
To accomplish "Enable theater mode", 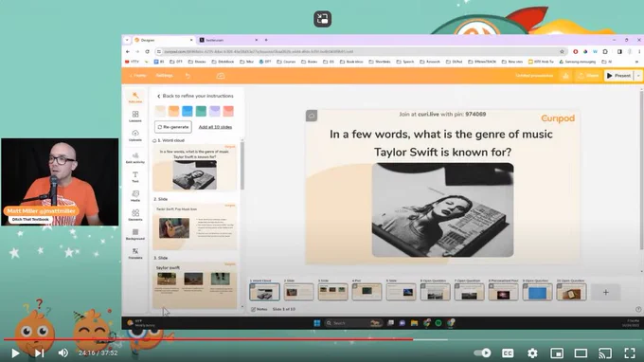I will click(x=581, y=353).
